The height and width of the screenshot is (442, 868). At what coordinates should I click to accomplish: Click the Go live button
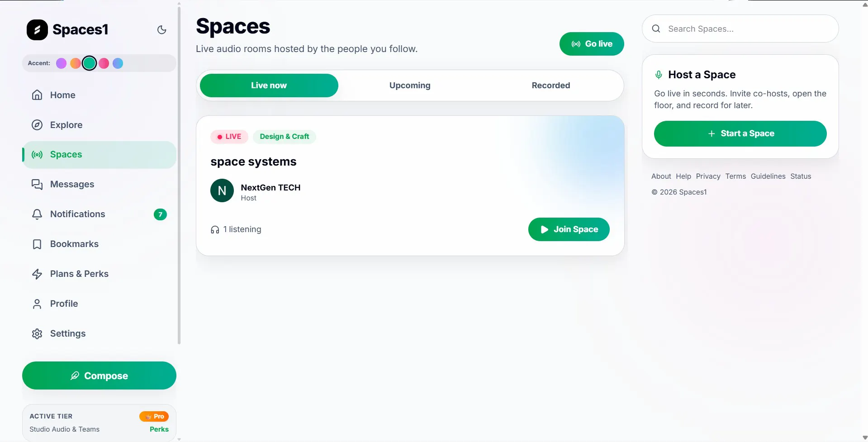592,44
